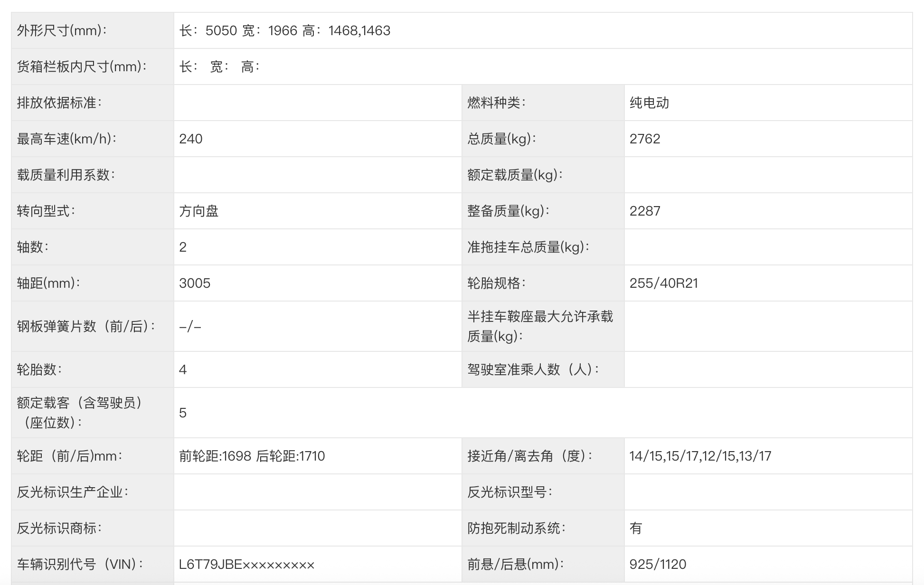Viewport: 924px width, 585px height.
Task: Select the 方向盘 steering type cell
Action: 198,211
